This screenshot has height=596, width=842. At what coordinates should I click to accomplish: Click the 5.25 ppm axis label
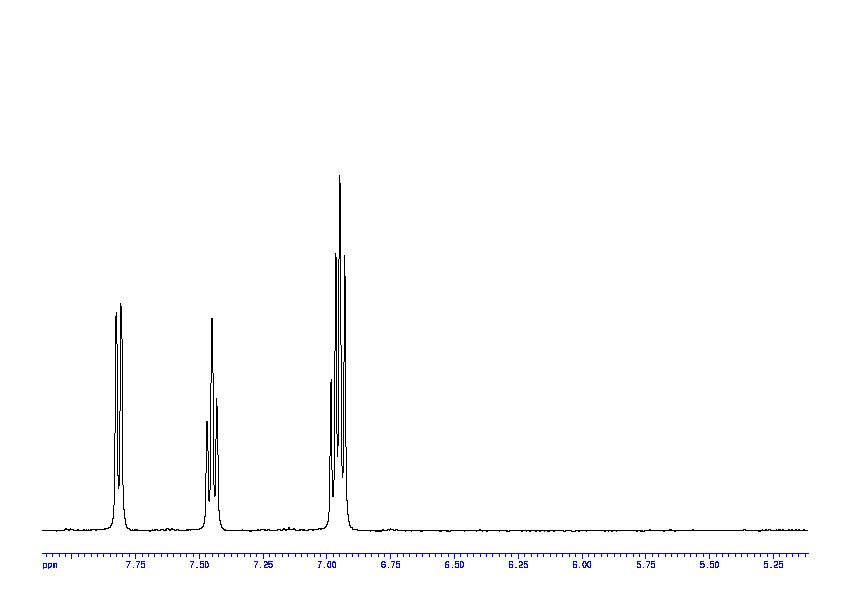pos(773,565)
